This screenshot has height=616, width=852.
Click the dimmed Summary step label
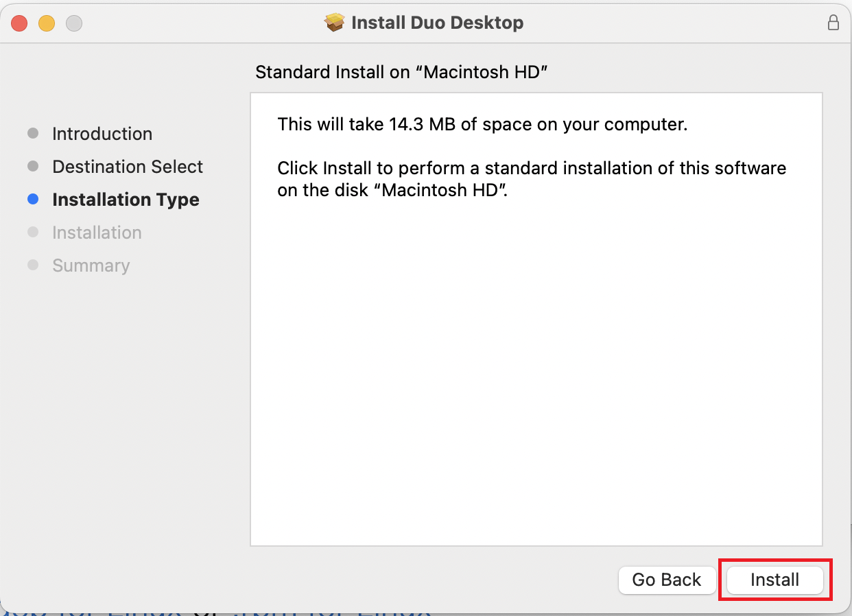pos(91,265)
